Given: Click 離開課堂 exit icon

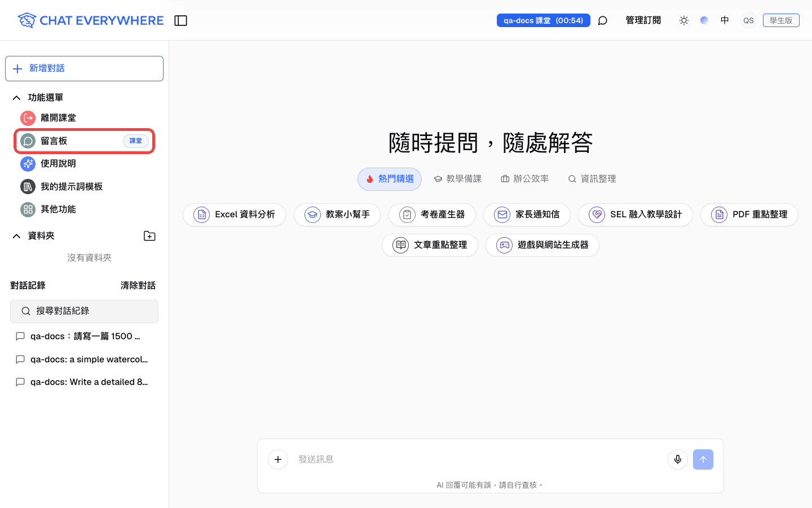Looking at the screenshot, I should (x=28, y=118).
